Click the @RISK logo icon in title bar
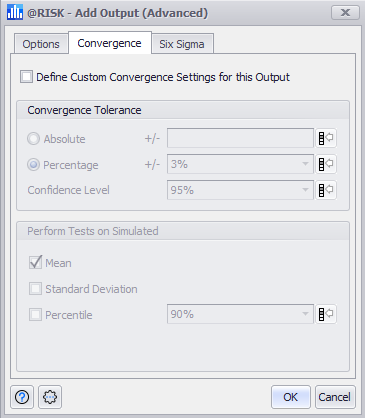The height and width of the screenshot is (418, 365). point(15,13)
